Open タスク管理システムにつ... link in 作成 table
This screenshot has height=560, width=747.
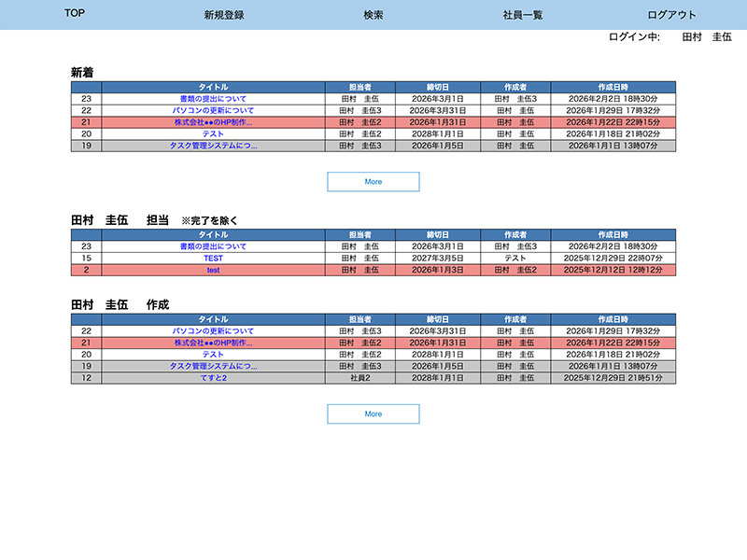coord(213,367)
